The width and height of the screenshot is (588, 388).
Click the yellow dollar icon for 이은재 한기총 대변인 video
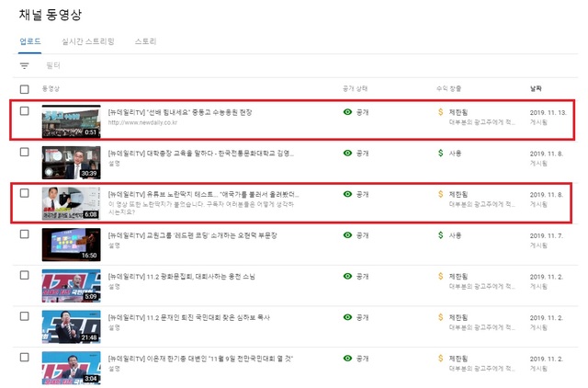click(x=441, y=358)
